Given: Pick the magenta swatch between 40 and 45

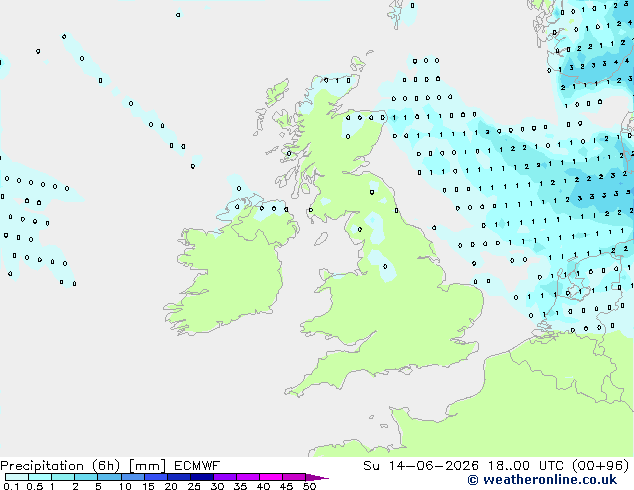Looking at the screenshot, I should coord(271,477).
